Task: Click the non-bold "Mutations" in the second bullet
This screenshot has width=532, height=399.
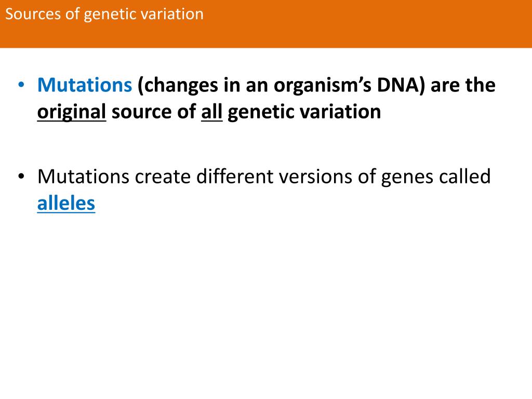Action: tap(84, 177)
